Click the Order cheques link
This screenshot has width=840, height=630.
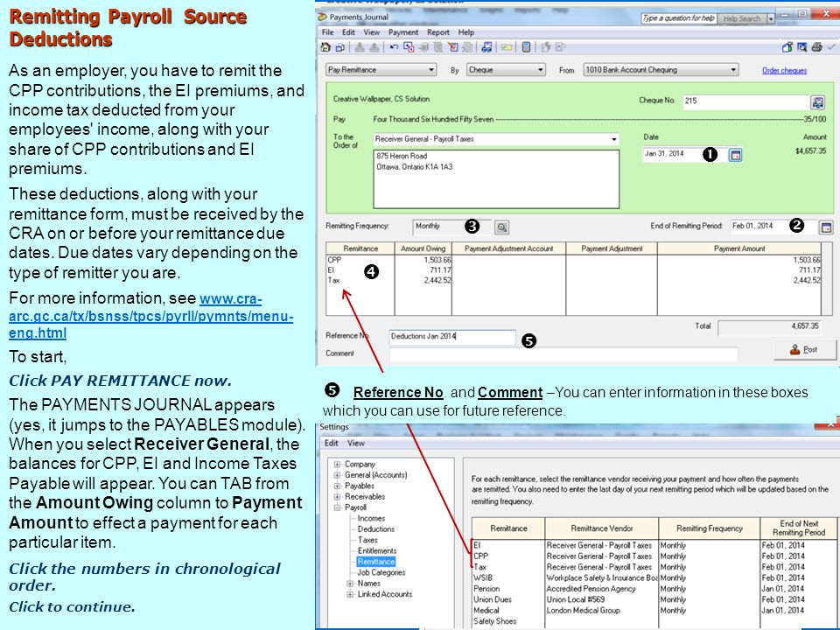(x=784, y=70)
